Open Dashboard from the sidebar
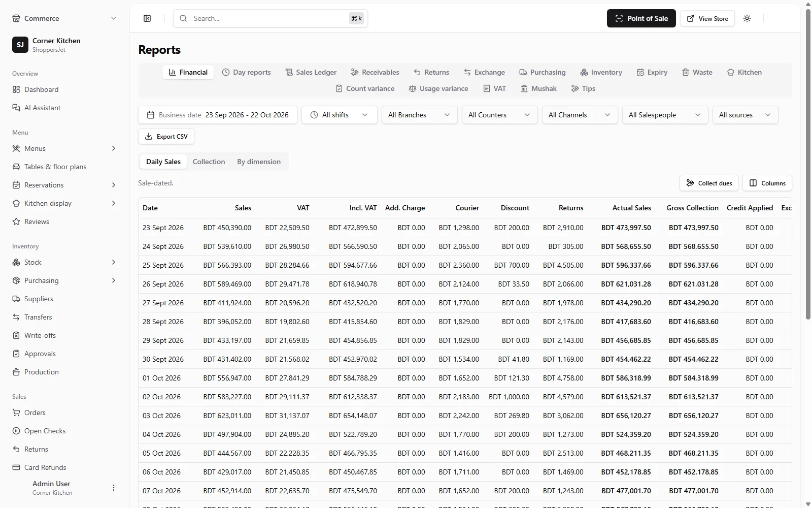The height and width of the screenshot is (508, 812). pos(64,89)
